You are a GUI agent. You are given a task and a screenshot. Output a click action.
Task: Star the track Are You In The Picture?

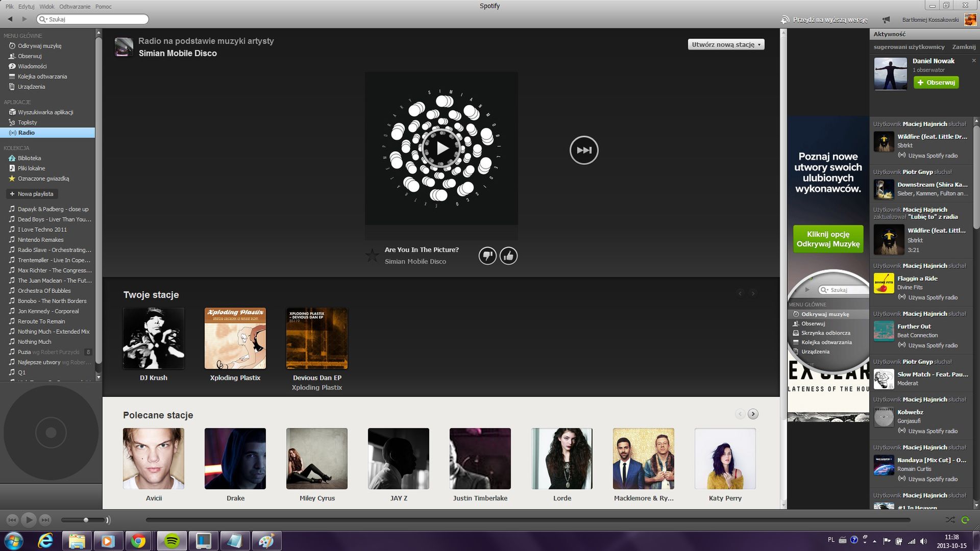tap(372, 255)
